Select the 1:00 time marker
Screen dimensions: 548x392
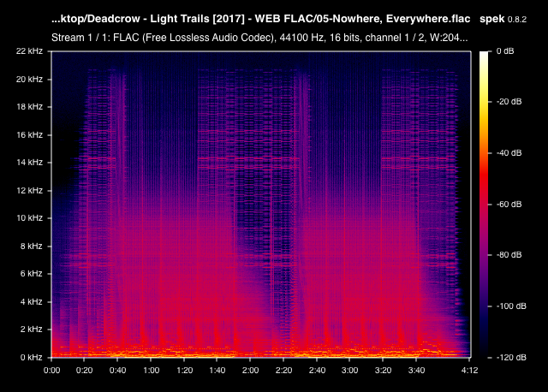coord(151,371)
